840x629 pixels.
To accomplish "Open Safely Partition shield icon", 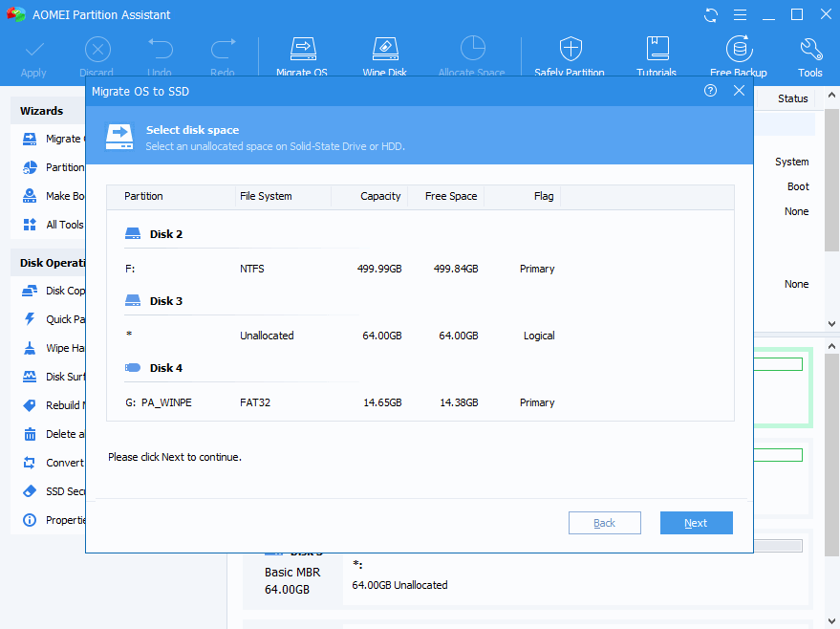I will click(571, 49).
